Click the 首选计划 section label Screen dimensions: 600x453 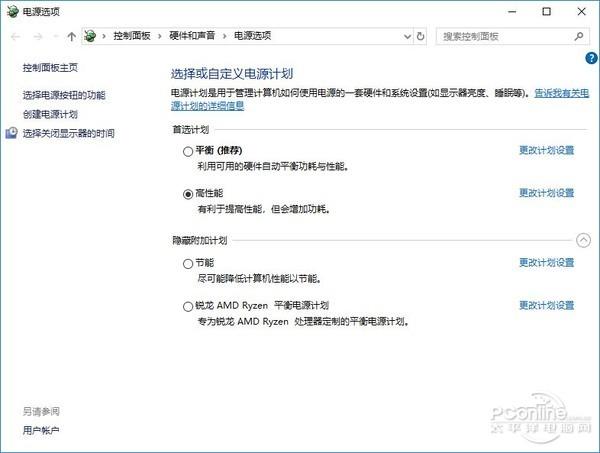[191, 130]
